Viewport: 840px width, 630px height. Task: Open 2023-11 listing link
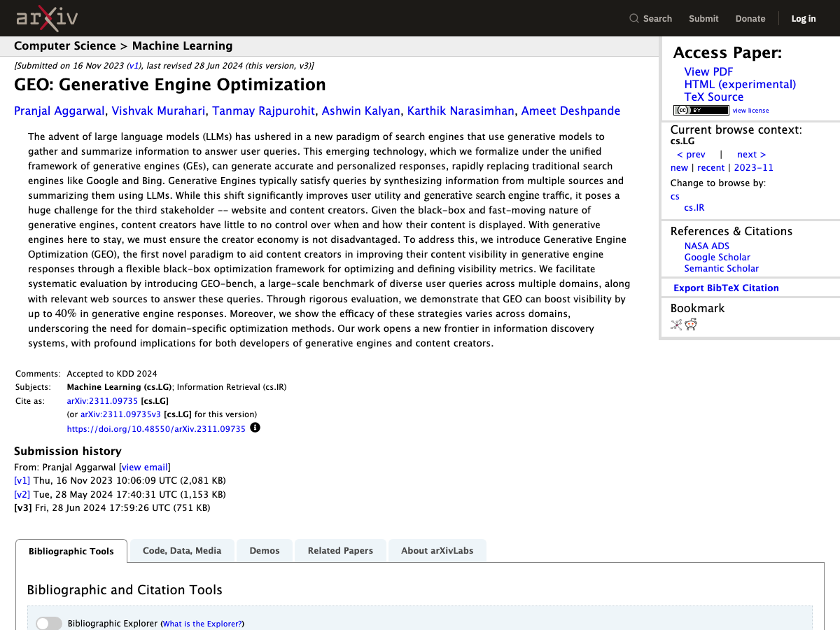click(753, 167)
